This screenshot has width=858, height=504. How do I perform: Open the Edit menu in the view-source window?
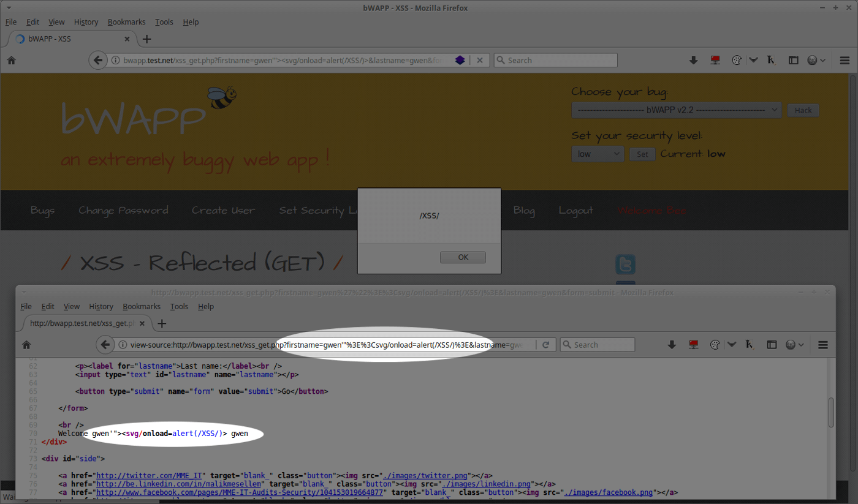48,306
